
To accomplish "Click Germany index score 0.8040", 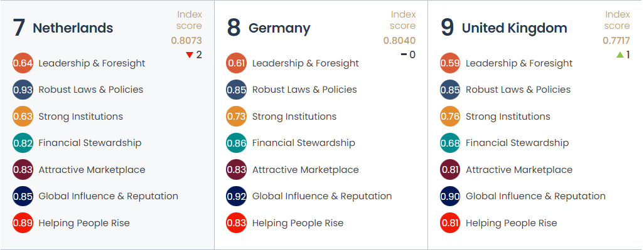I will click(400, 41).
